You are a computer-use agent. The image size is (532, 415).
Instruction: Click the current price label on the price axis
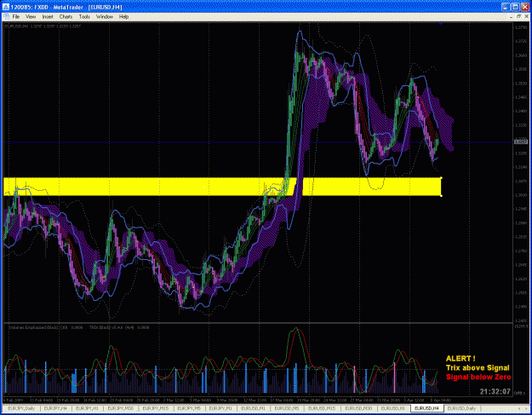(521, 141)
